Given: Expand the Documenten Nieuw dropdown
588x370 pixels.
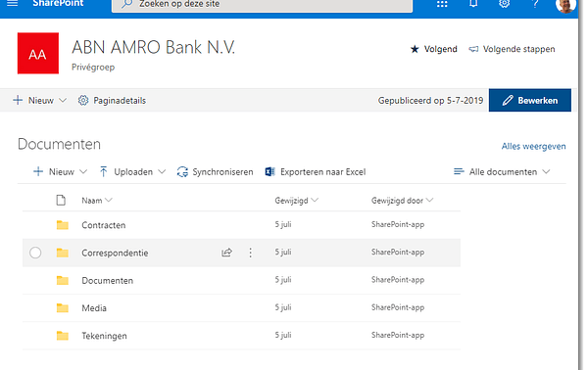Looking at the screenshot, I should click(83, 172).
